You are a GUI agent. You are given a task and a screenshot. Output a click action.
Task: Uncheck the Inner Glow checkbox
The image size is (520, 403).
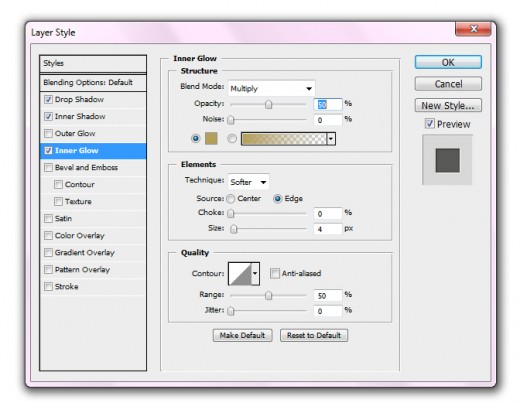(x=48, y=150)
